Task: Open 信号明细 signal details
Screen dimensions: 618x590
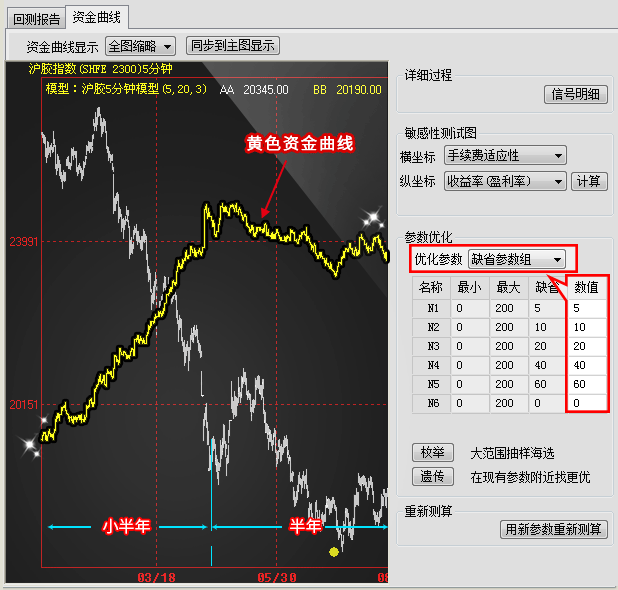Action: pos(576,94)
